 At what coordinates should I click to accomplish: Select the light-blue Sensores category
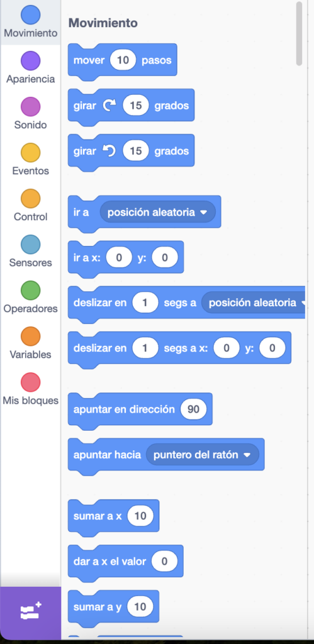pyautogui.click(x=30, y=245)
